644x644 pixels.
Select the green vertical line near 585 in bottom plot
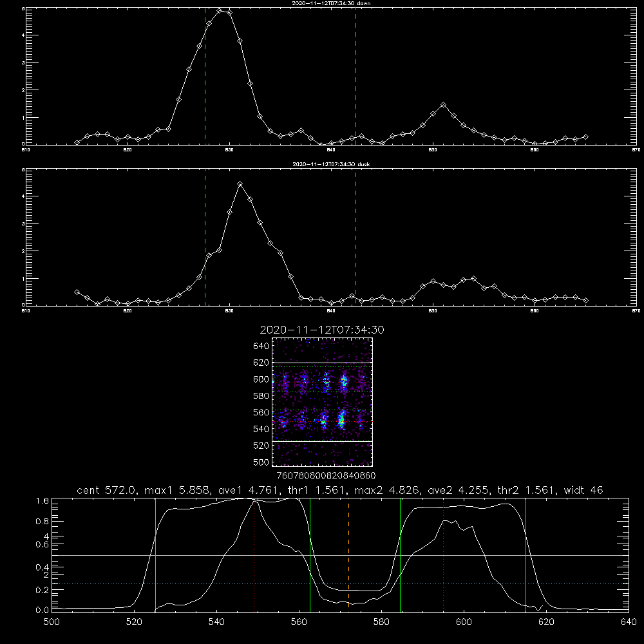pyautogui.click(x=400, y=555)
